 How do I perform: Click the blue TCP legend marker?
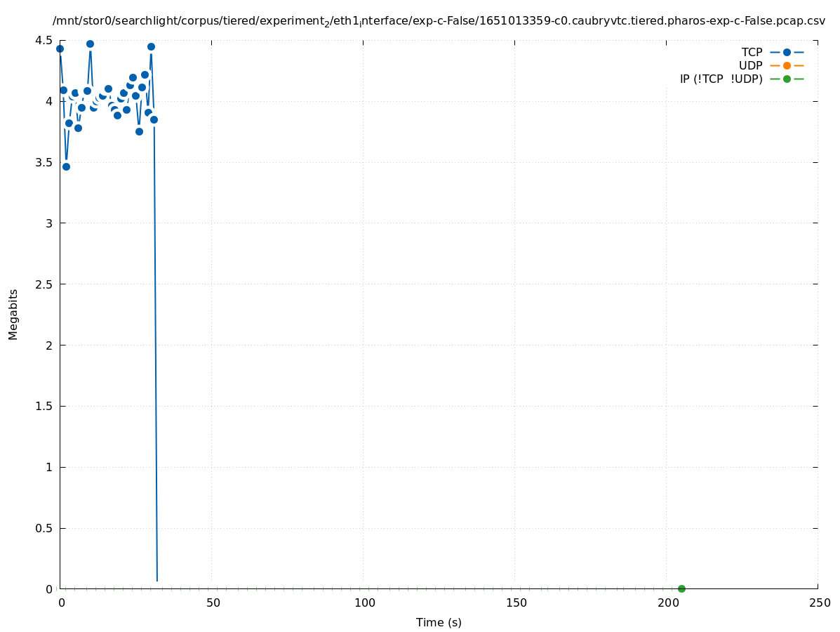pyautogui.click(x=787, y=53)
